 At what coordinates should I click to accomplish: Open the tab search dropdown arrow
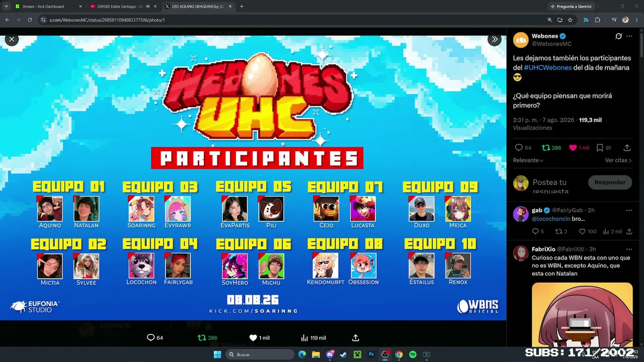pyautogui.click(x=6, y=7)
